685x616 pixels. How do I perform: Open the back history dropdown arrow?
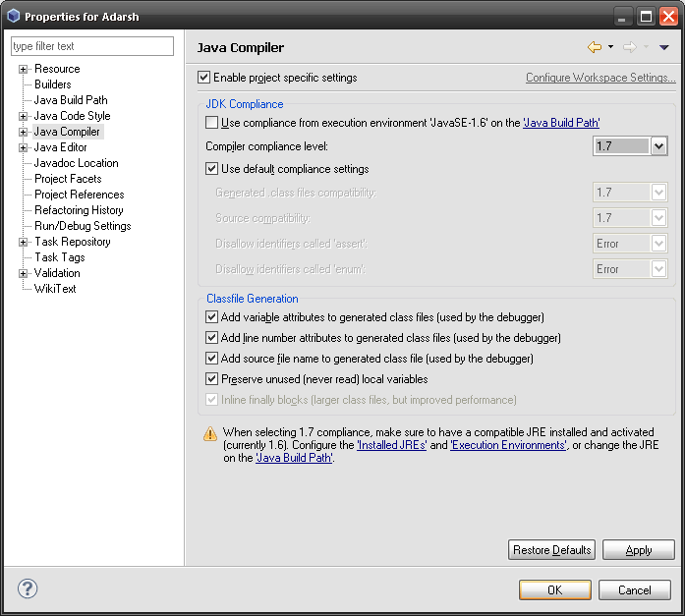pos(610,47)
